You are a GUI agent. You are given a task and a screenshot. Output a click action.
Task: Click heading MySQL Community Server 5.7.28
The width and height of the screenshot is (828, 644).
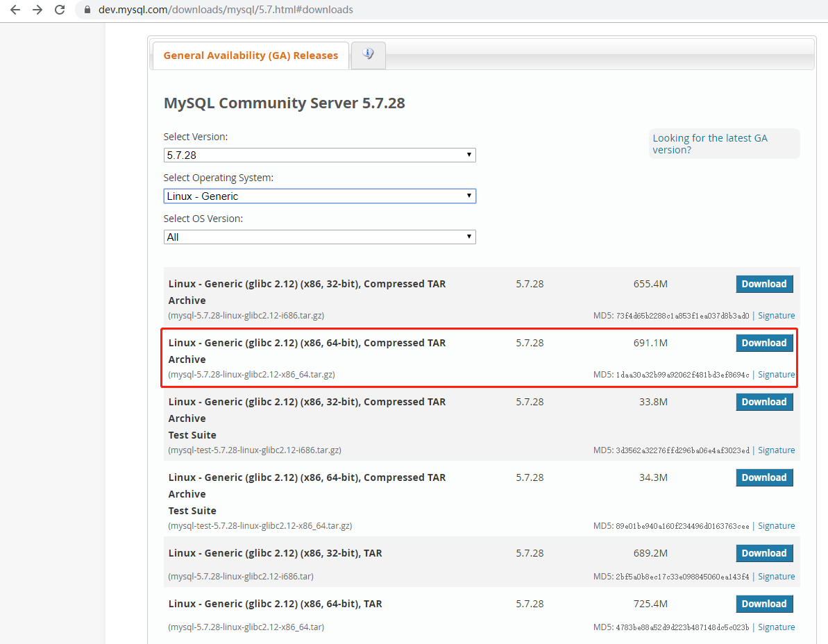[x=284, y=103]
